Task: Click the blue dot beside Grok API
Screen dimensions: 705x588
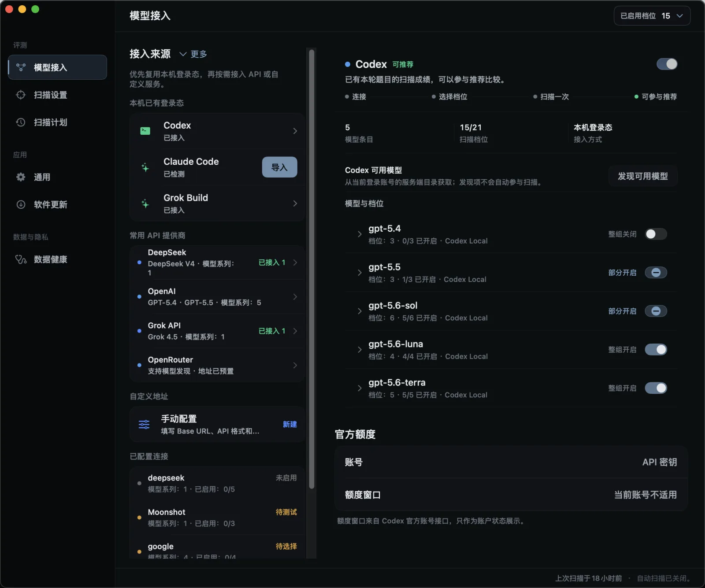Action: point(139,331)
